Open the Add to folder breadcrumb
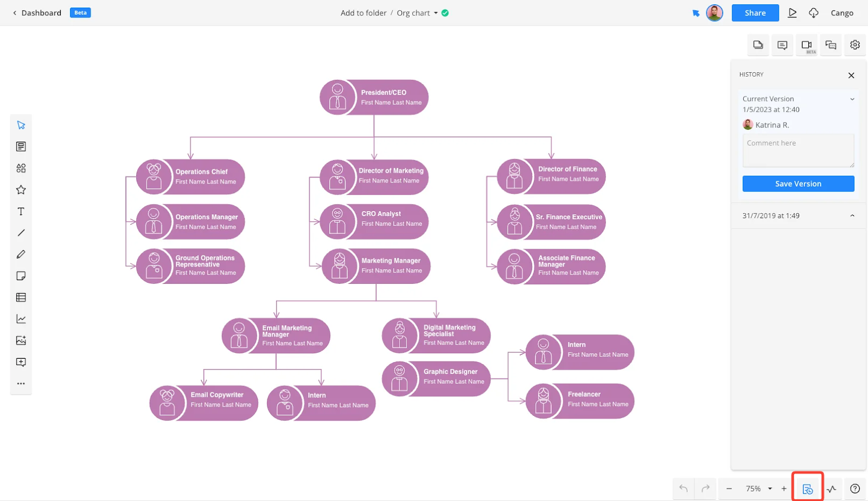 363,12
